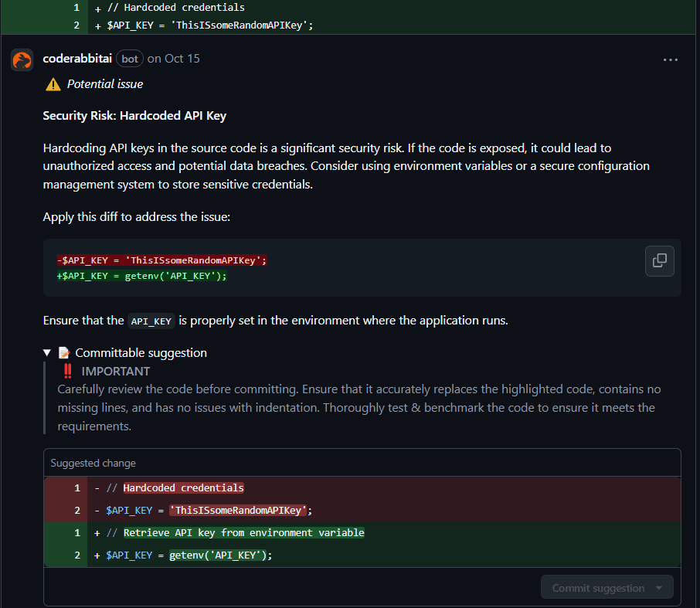Click the red removed line in the code block

click(x=161, y=260)
